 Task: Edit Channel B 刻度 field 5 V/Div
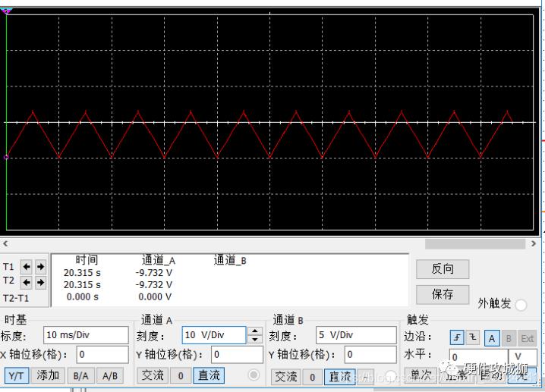click(356, 335)
